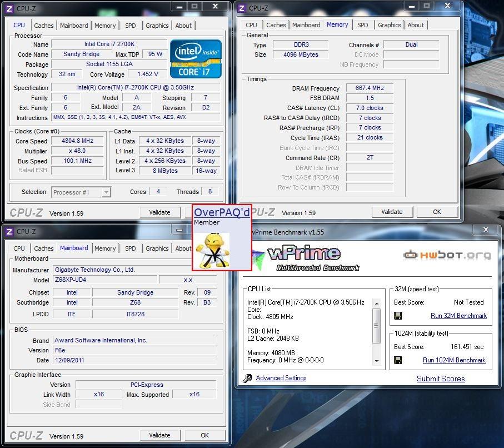Click Validate in the Memory CPU-Z window

[392, 212]
